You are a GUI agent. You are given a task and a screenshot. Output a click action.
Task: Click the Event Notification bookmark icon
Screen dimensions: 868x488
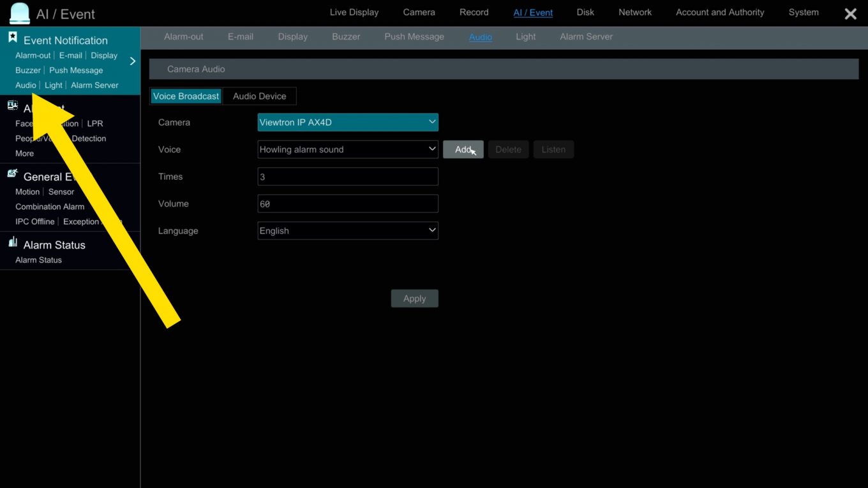coord(13,38)
